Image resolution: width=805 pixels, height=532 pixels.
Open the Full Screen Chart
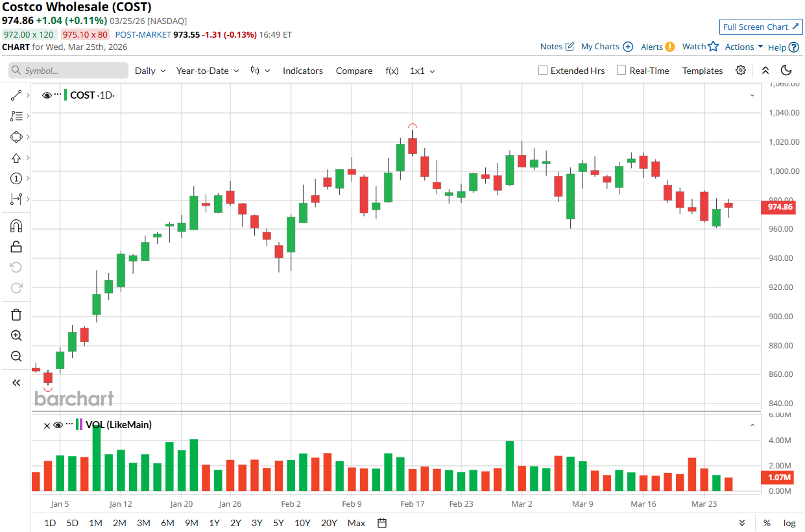coord(761,27)
